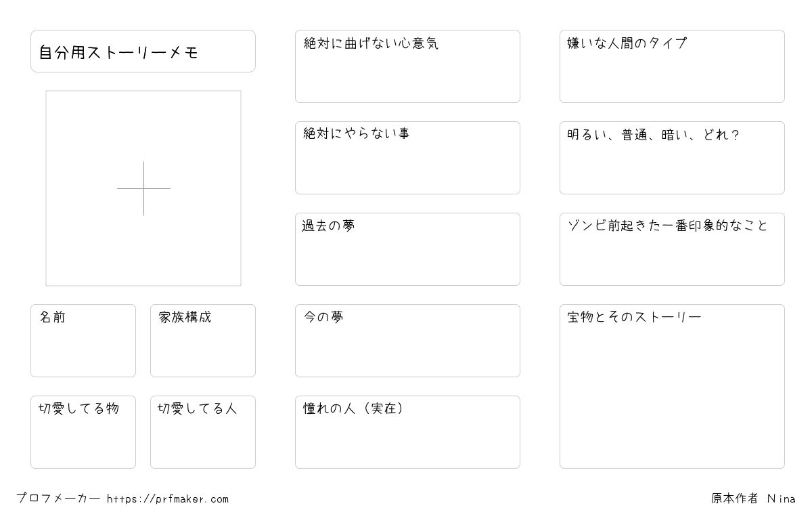Viewport: 812px width, 508px height.
Task: Select the square image placeholder frame
Action: click(143, 188)
